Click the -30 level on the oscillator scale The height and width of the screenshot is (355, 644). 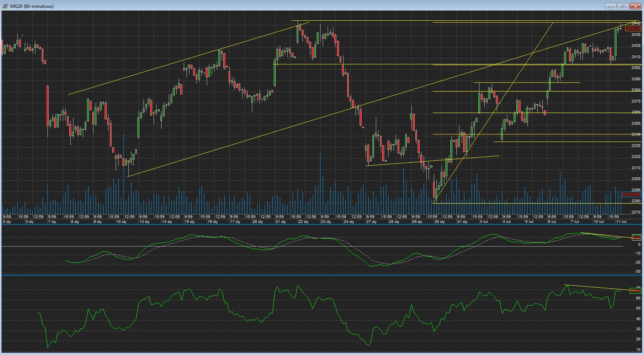pyautogui.click(x=637, y=271)
